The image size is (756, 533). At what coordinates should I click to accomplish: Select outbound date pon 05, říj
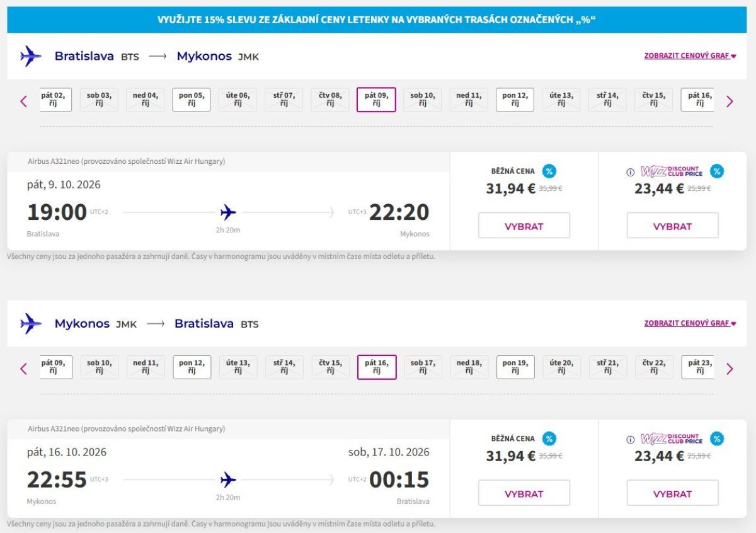(x=192, y=100)
